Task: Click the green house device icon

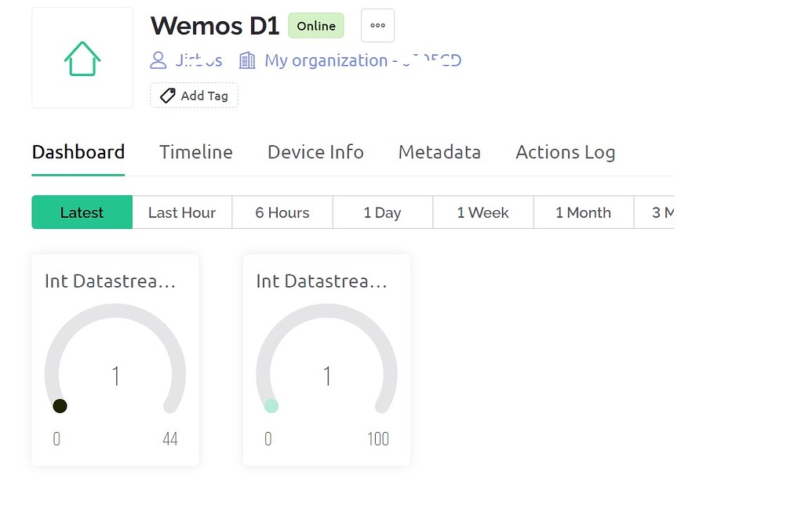Action: click(x=82, y=59)
